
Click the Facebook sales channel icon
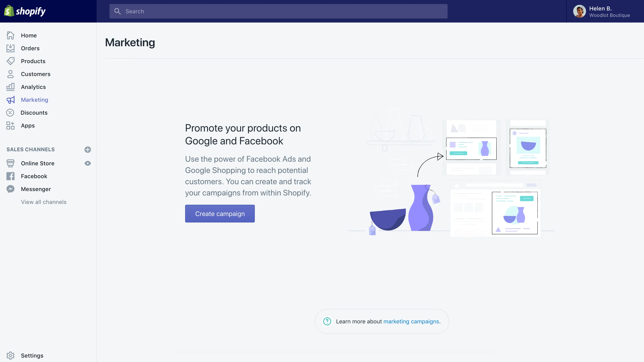[x=11, y=176]
